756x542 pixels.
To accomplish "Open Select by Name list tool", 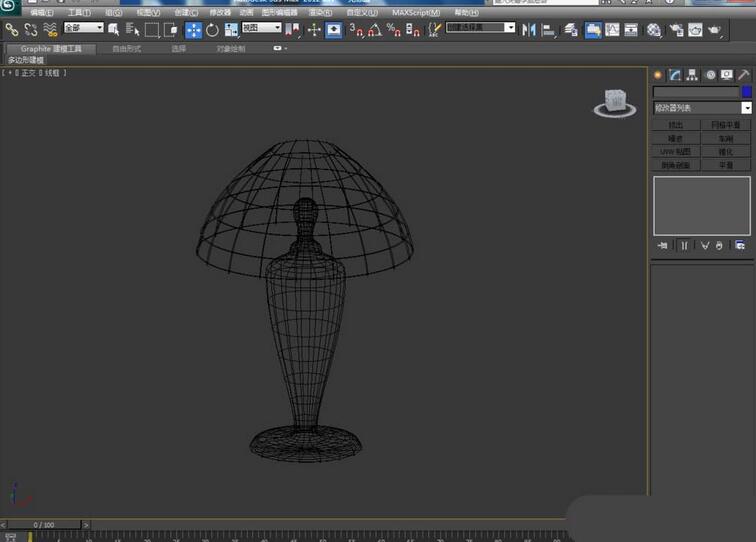I will pos(133,30).
